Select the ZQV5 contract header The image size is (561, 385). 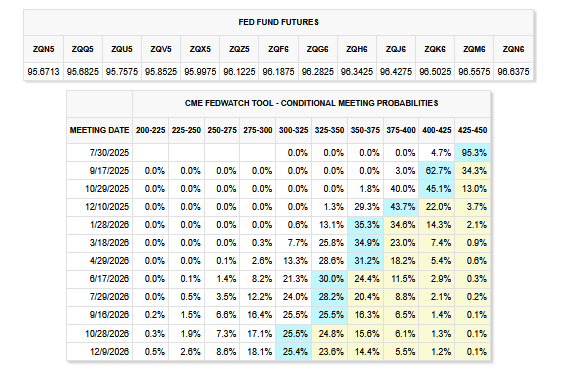(x=161, y=49)
